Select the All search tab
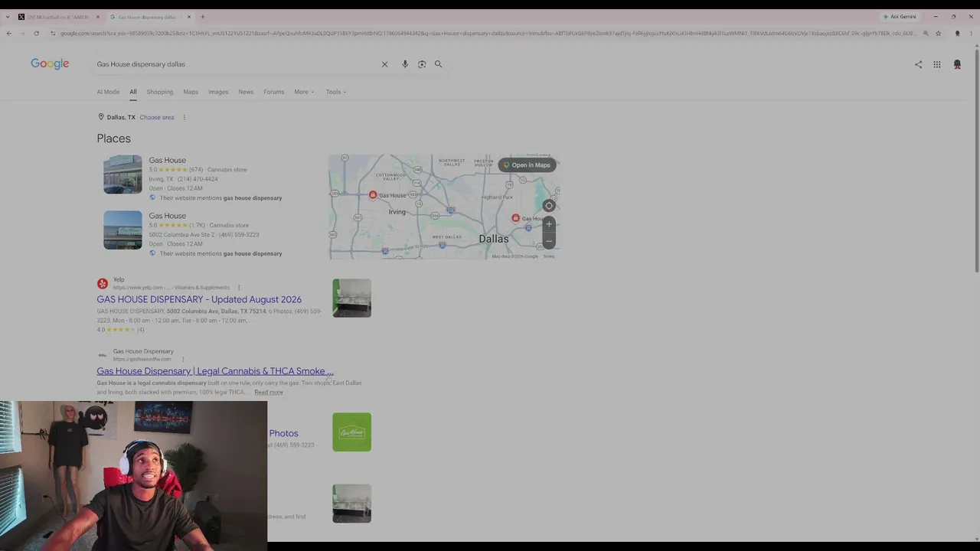 coord(132,92)
